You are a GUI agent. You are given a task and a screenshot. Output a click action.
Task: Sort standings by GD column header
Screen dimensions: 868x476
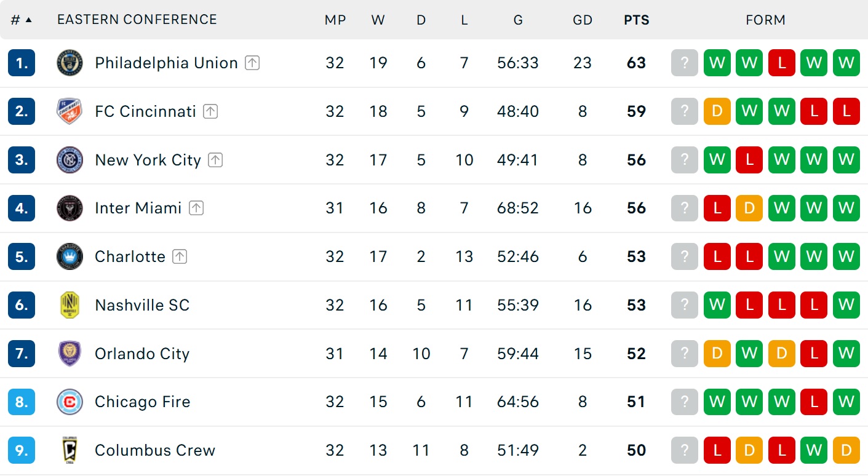point(582,20)
